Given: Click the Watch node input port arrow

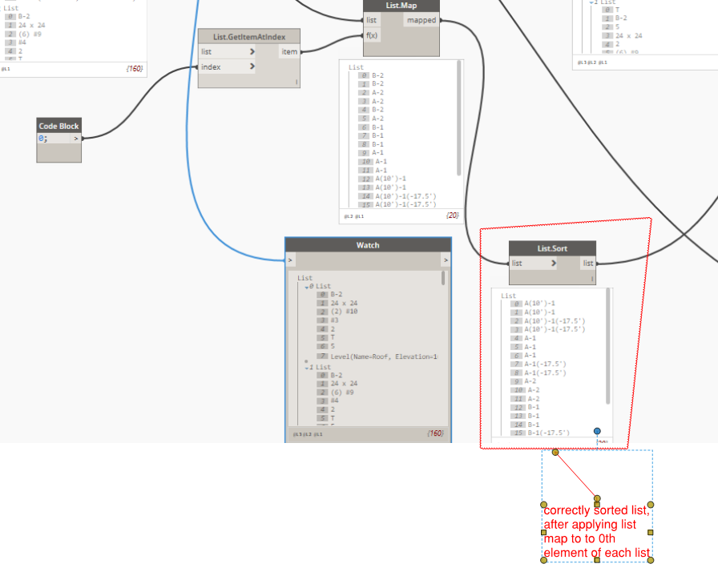Looking at the screenshot, I should 290,260.
